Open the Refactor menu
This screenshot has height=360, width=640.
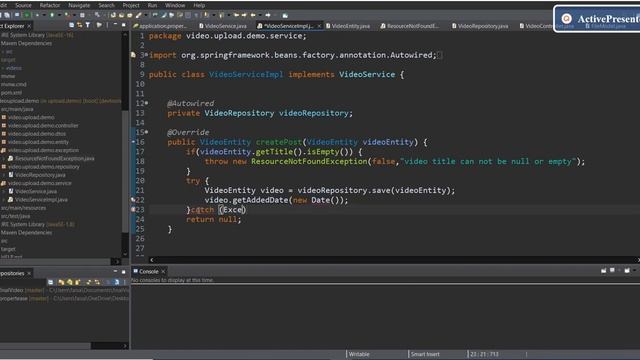coord(50,5)
